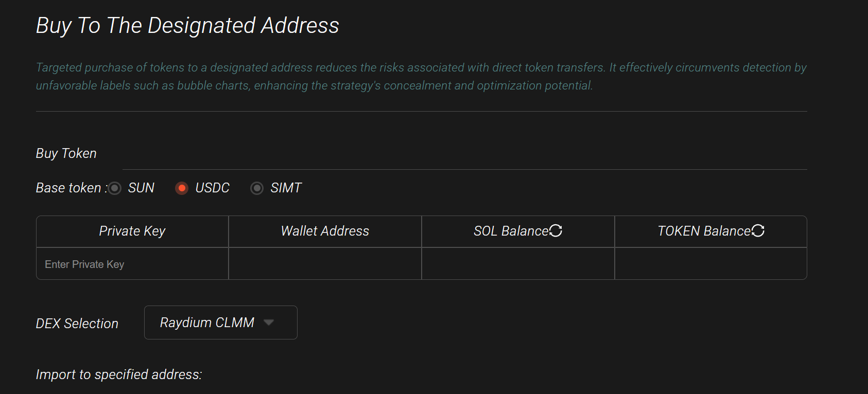Viewport: 868px width, 394px height.
Task: Choose USDC as the base token
Action: coord(182,188)
